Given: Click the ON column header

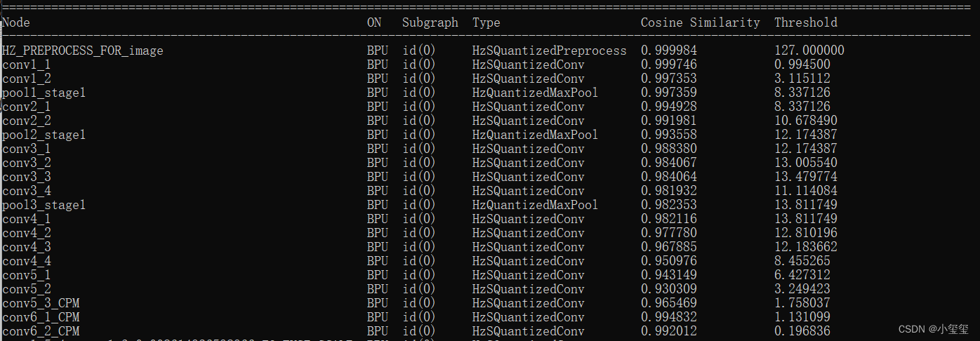Looking at the screenshot, I should [374, 22].
